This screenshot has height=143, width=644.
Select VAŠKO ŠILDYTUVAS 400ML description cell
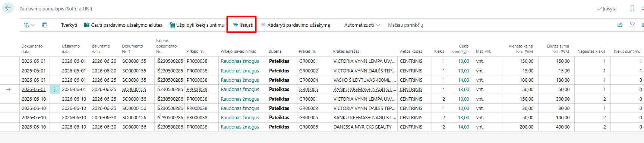pos(364,80)
